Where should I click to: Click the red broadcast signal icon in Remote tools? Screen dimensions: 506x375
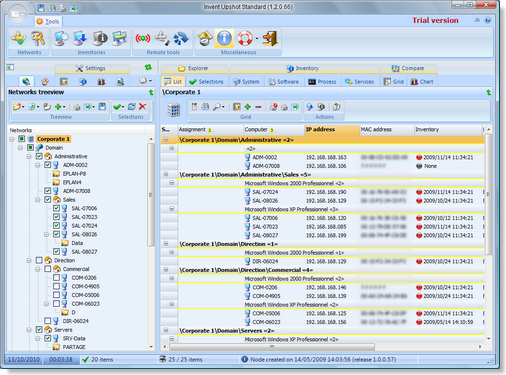[x=143, y=38]
